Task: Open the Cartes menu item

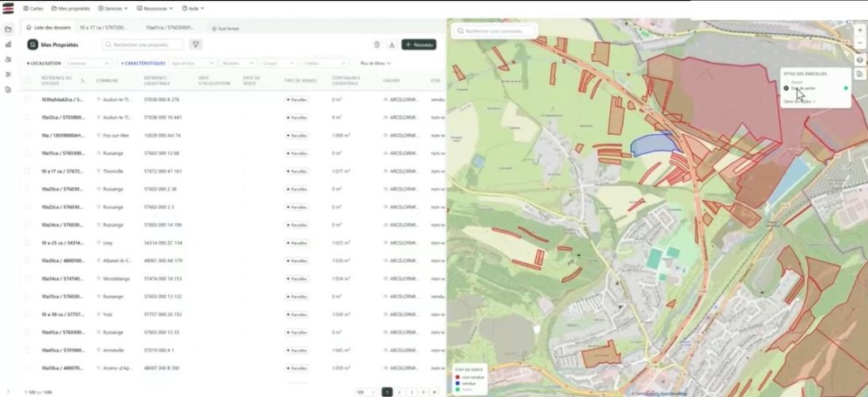Action: (31, 8)
